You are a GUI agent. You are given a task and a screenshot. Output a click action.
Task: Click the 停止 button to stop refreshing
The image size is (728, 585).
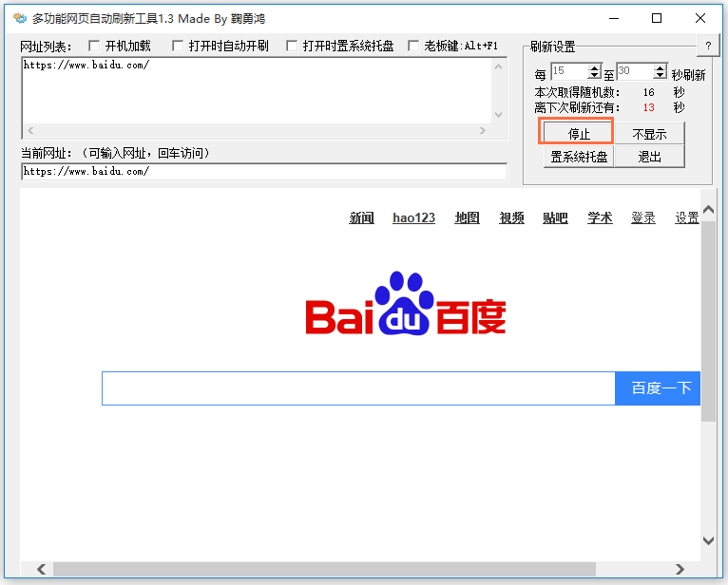pos(579,134)
